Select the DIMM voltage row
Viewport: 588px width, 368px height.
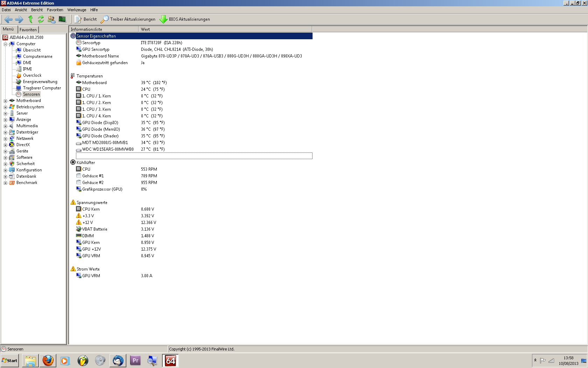pyautogui.click(x=191, y=236)
